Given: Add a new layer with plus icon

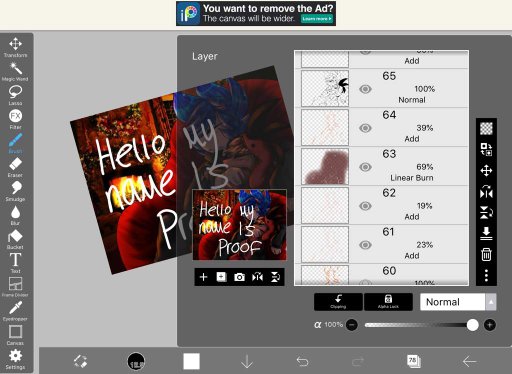Looking at the screenshot, I should click(x=203, y=277).
